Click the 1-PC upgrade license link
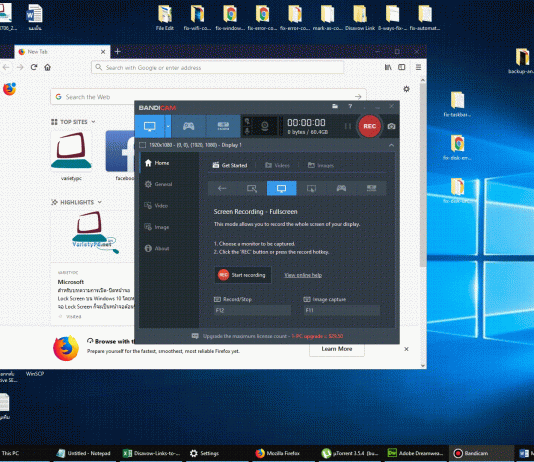Image resolution: width=534 pixels, height=462 pixels. pos(317,336)
